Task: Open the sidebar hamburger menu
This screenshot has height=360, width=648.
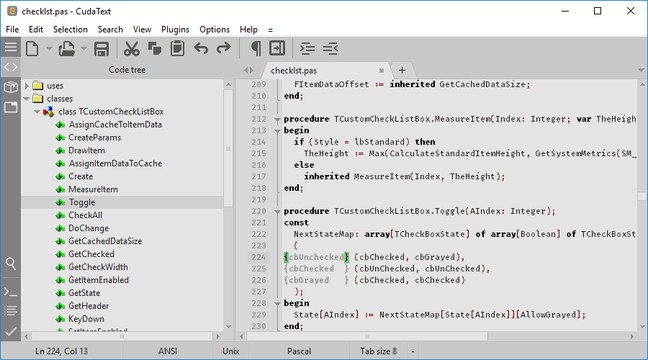Action: point(11,48)
